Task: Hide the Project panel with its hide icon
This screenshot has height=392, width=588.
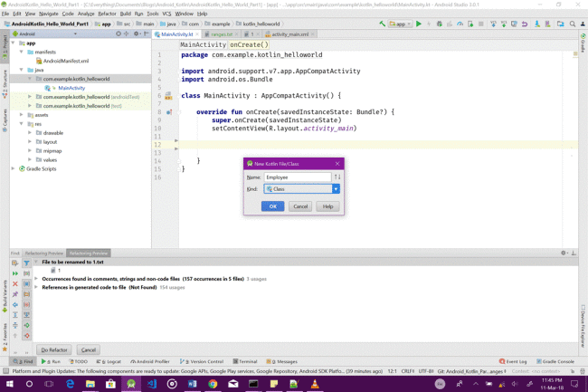Action: [147, 33]
